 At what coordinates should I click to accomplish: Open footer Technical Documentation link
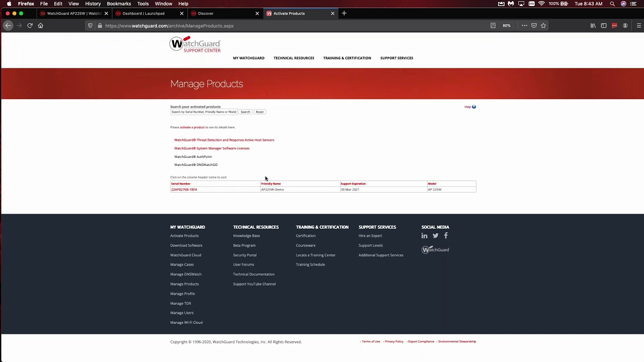tap(254, 275)
